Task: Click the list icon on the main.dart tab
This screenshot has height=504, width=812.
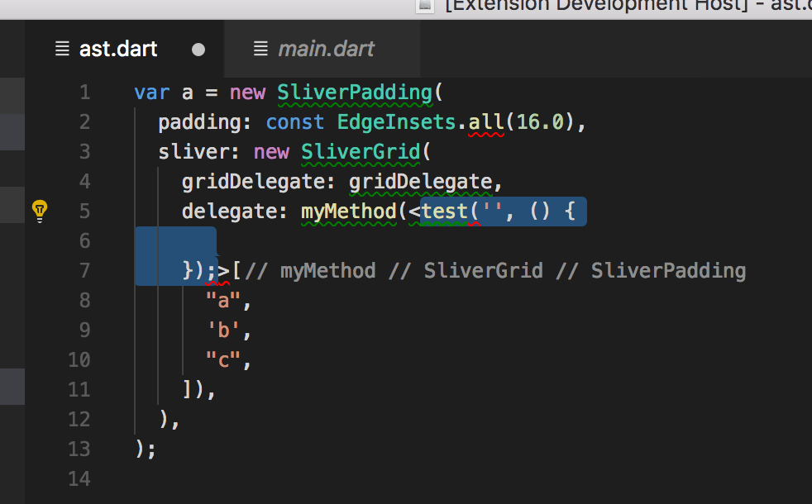Action: [x=260, y=49]
